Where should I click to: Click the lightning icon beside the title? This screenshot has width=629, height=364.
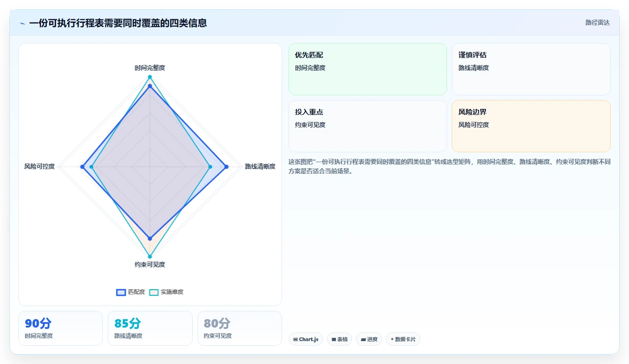click(x=22, y=23)
